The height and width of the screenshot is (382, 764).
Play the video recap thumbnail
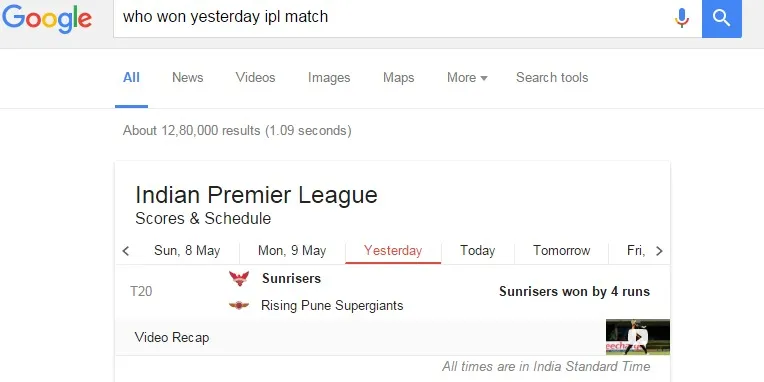click(x=638, y=337)
